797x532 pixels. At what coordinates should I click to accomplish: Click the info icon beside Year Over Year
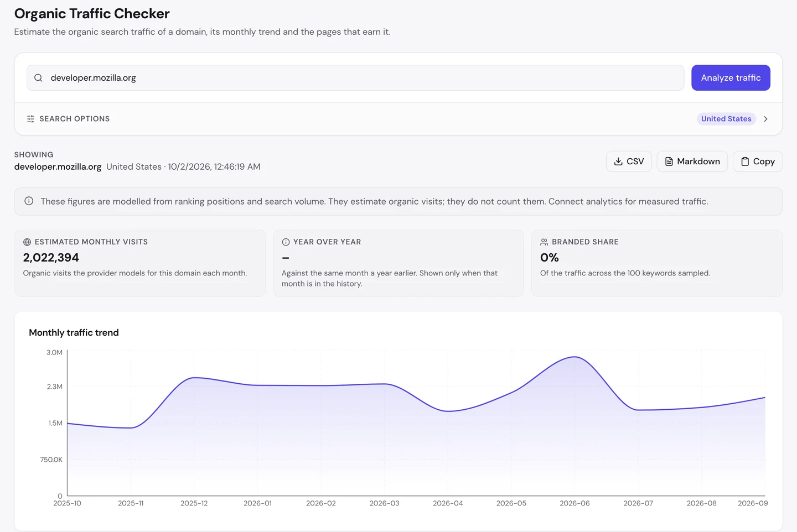(x=286, y=242)
